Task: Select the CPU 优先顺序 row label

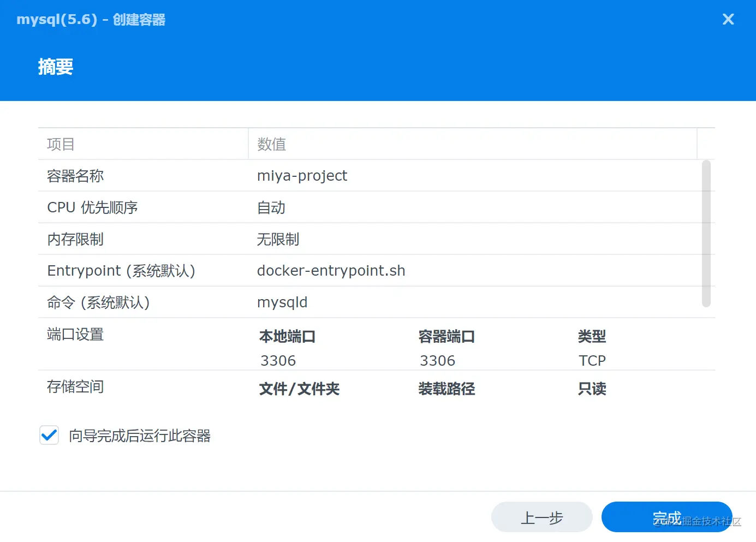Action: pos(92,207)
